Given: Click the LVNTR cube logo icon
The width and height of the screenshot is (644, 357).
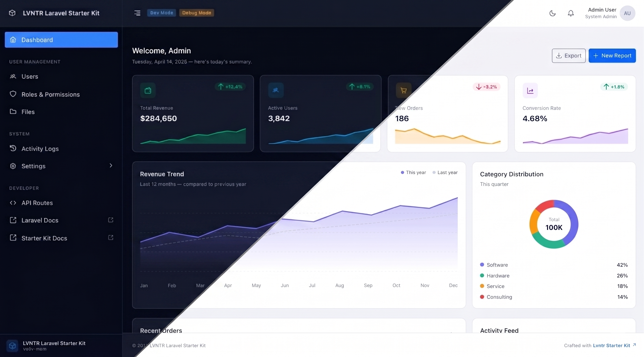Looking at the screenshot, I should [x=12, y=13].
